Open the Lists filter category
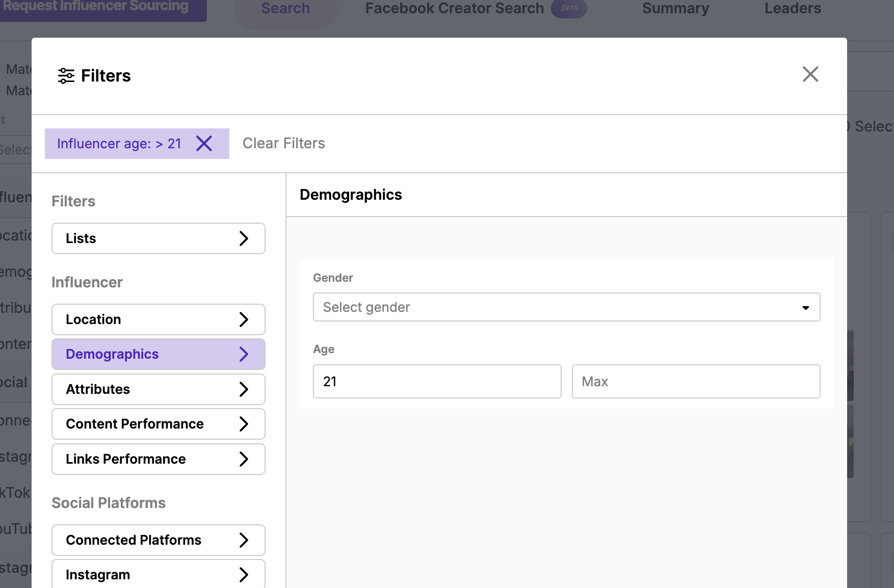894x588 pixels. pos(159,238)
